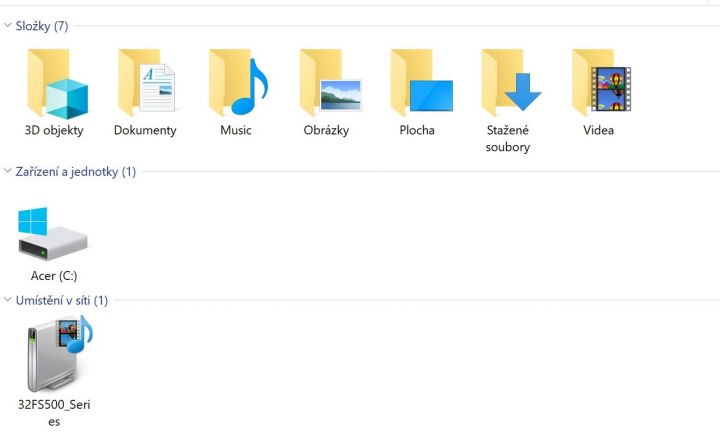This screenshot has width=720, height=448.
Task: Open the Videa folder icon
Action: (x=602, y=83)
